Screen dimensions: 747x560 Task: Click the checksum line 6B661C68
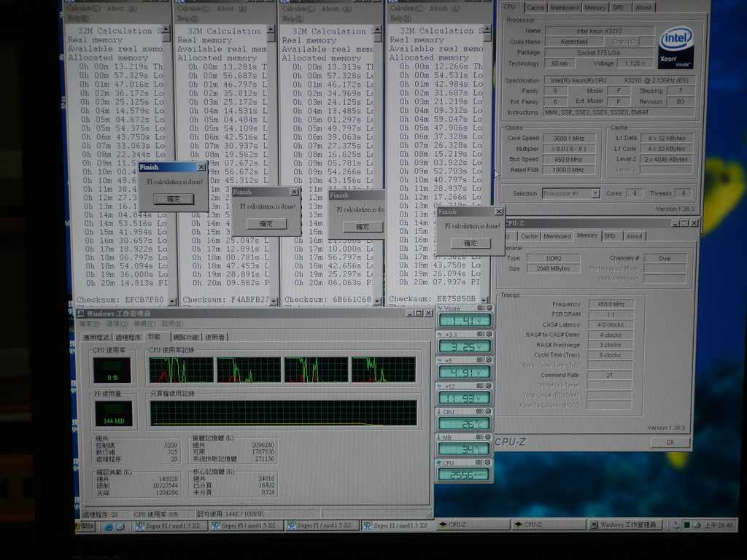[x=328, y=300]
